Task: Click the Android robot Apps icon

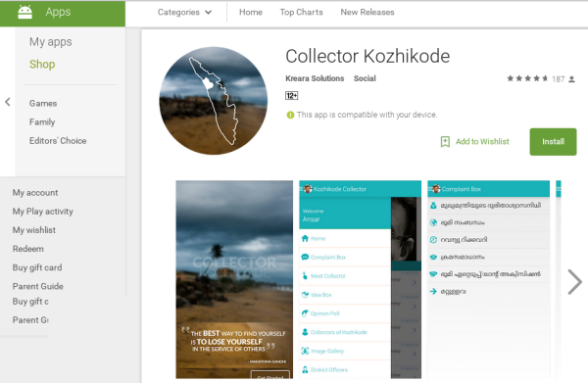Action: click(25, 12)
